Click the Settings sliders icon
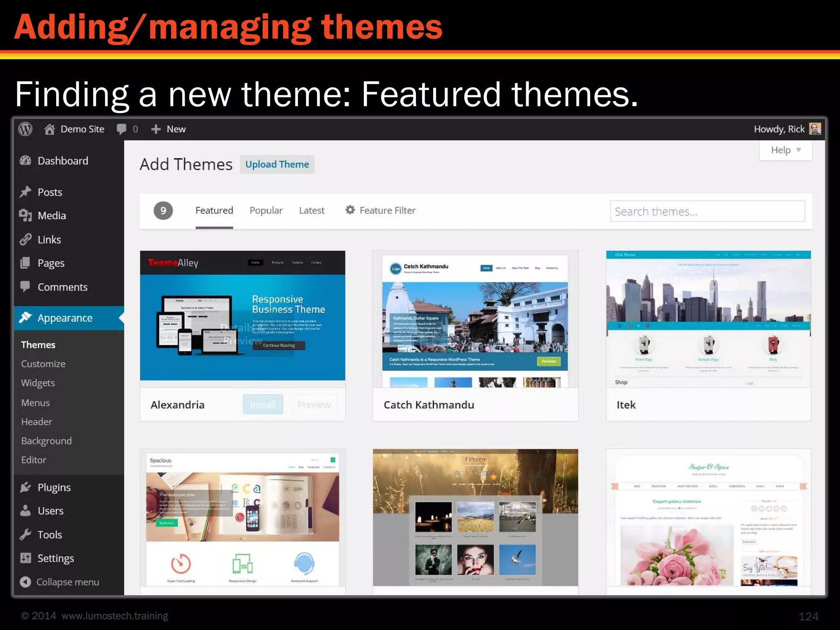 point(25,558)
